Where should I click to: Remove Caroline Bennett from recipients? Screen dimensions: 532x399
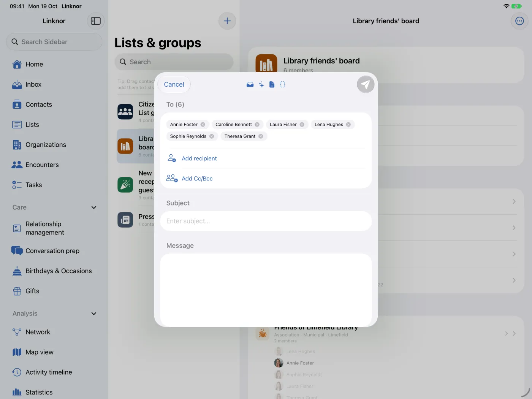coord(257,125)
